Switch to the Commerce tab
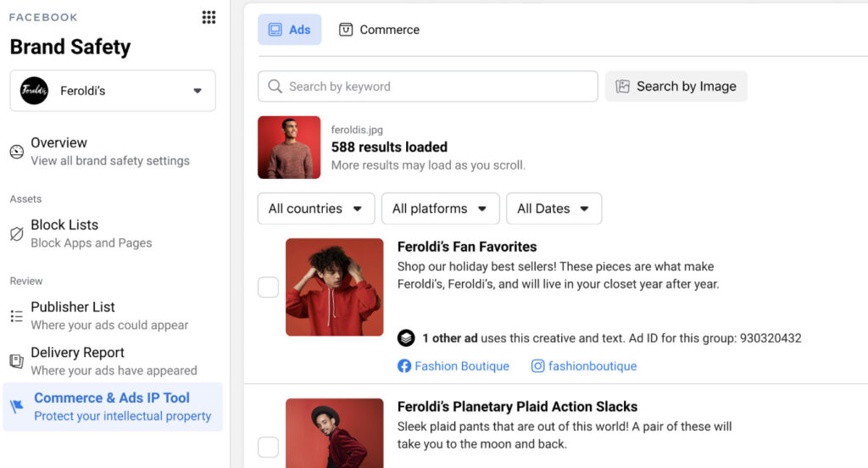 tap(379, 30)
